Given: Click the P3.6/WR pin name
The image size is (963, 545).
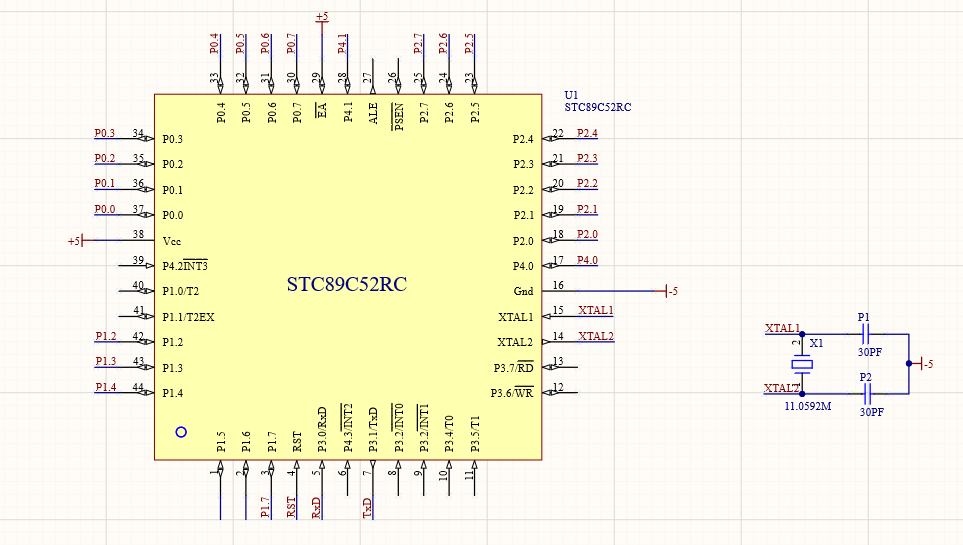Looking at the screenshot, I should pyautogui.click(x=512, y=393).
